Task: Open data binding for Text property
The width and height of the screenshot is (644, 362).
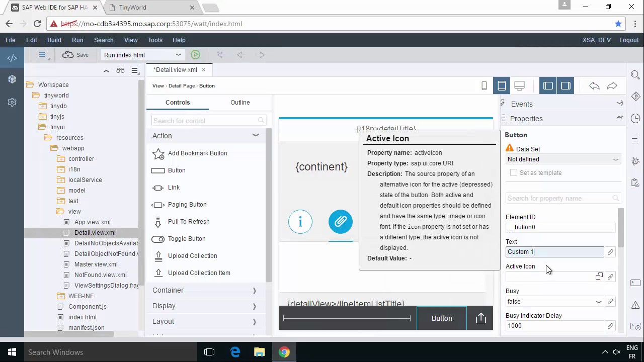Action: tap(610, 252)
